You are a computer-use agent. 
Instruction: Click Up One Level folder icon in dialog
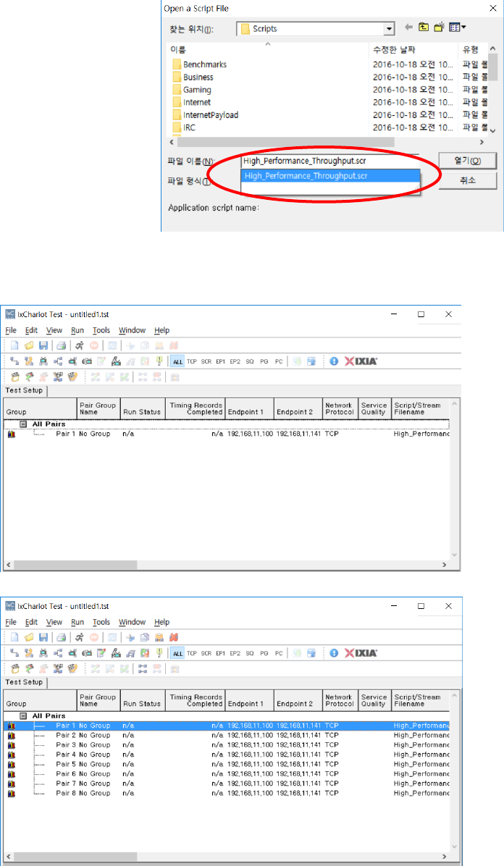(x=424, y=27)
